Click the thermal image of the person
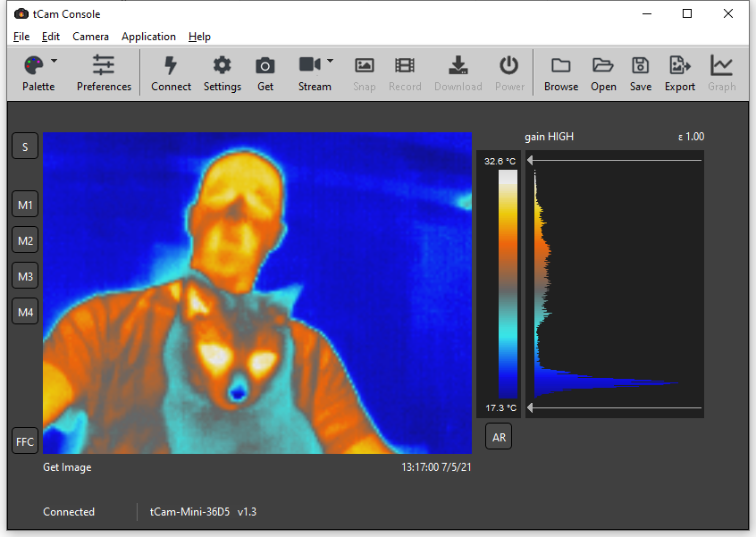This screenshot has width=756, height=537. (241, 232)
